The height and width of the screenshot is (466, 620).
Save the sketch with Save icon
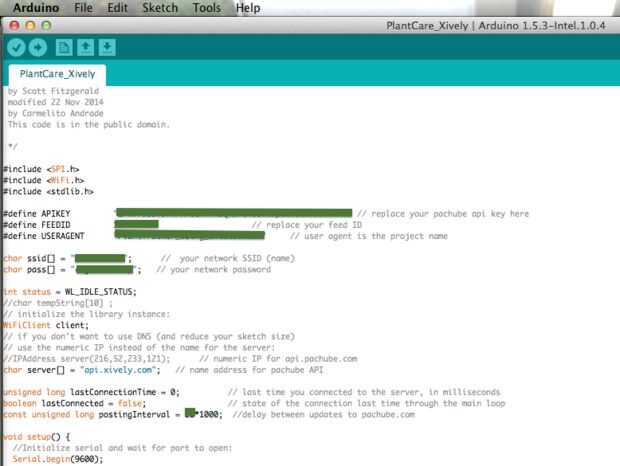[107, 48]
